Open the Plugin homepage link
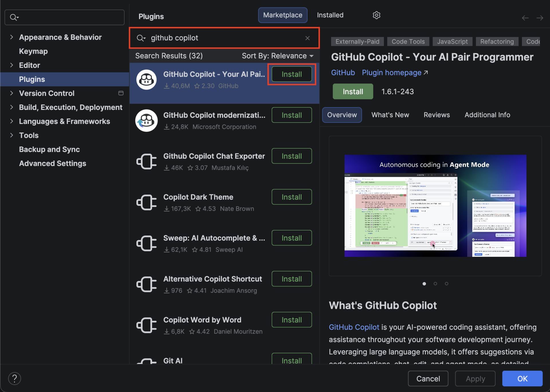The image size is (550, 392). [391, 72]
